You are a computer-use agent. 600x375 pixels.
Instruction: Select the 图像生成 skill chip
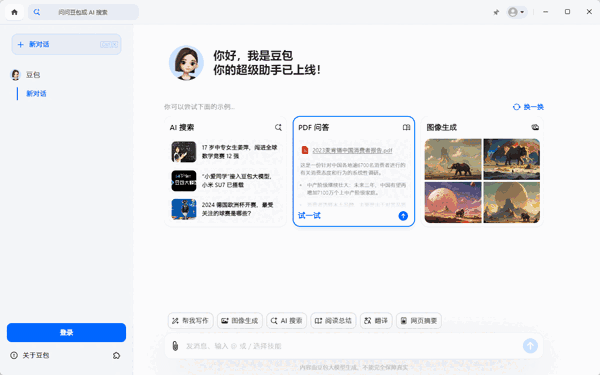point(240,321)
